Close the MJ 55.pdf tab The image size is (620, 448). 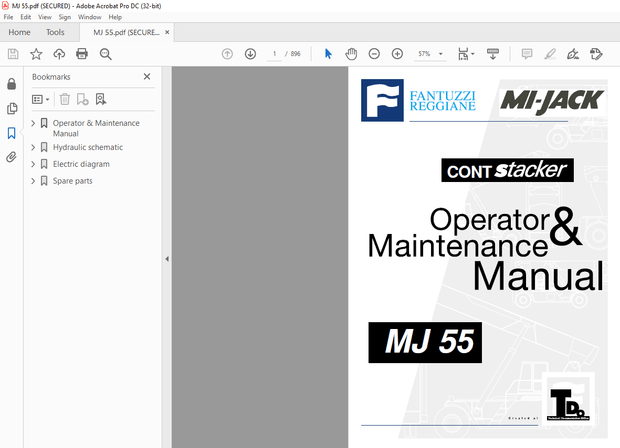(167, 32)
